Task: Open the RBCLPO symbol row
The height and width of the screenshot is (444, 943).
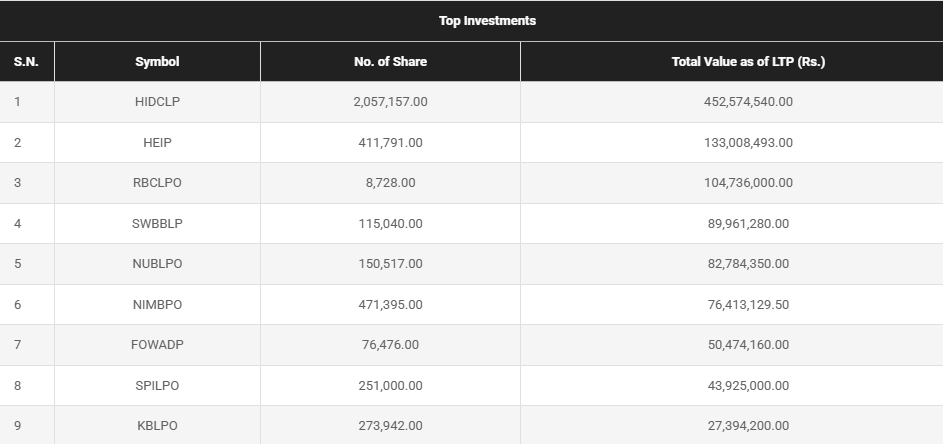Action: tap(157, 183)
